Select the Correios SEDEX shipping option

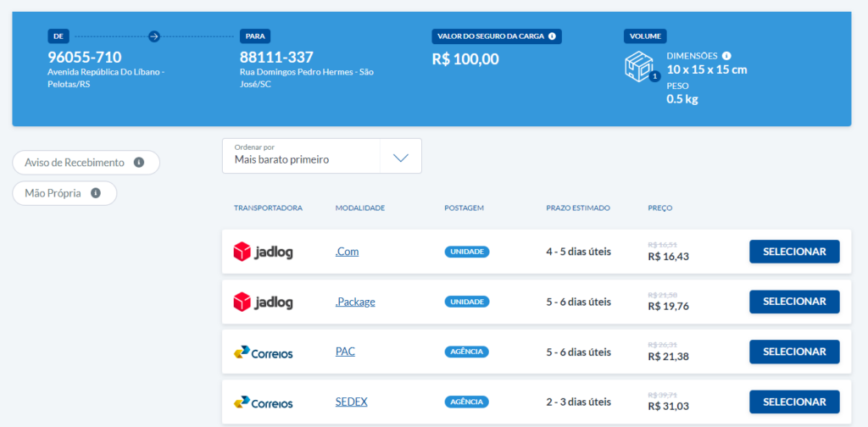794,402
